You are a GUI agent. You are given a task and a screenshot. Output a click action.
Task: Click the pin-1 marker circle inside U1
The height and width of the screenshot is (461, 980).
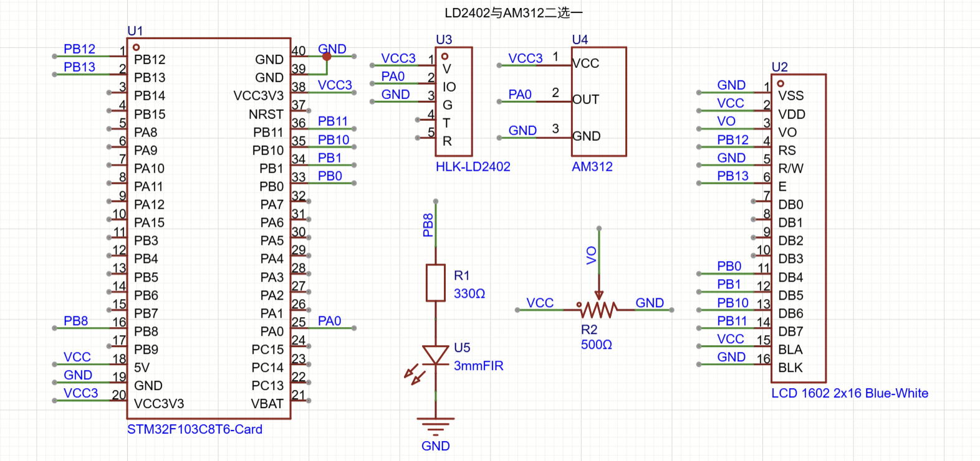[x=136, y=47]
